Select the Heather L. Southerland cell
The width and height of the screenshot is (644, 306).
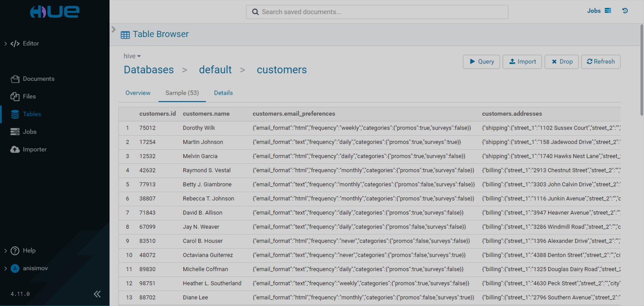(x=212, y=283)
